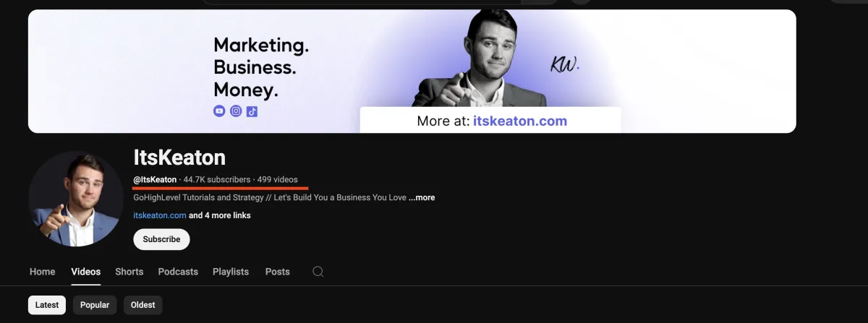Screen dimensions: 868x323
Task: Expand description with the ...more link
Action: pos(422,197)
